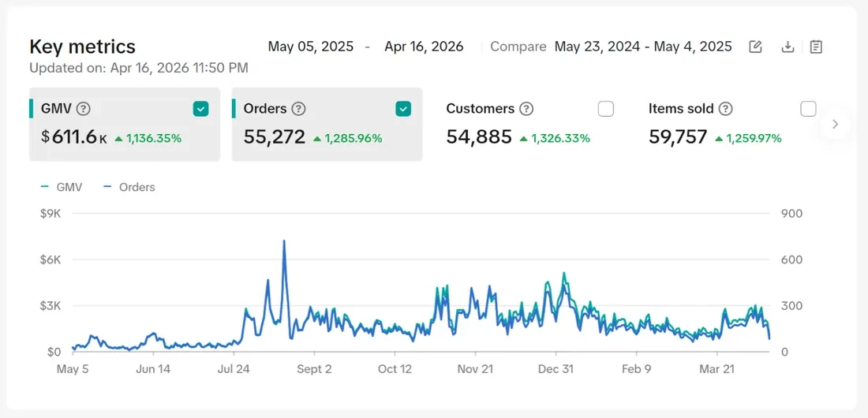Toggle the Orders legend entry
Viewport: 868px width, 418px height.
(129, 187)
